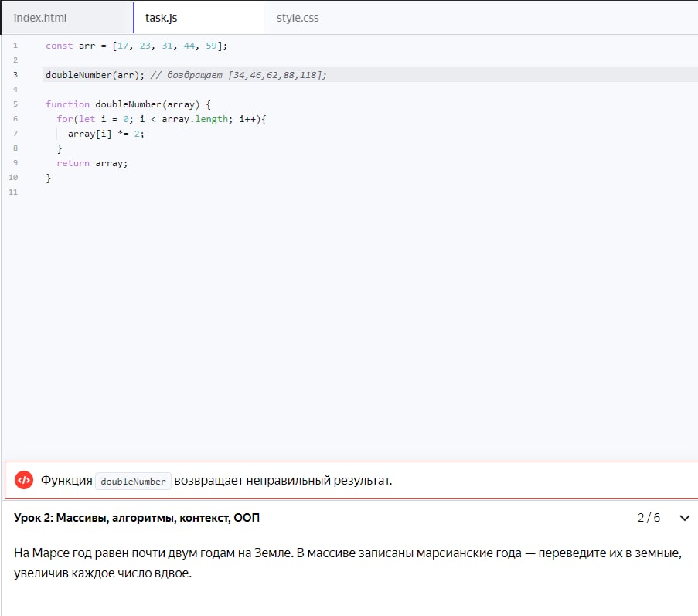Click the doubleNumber code tag in error message

coord(133,482)
